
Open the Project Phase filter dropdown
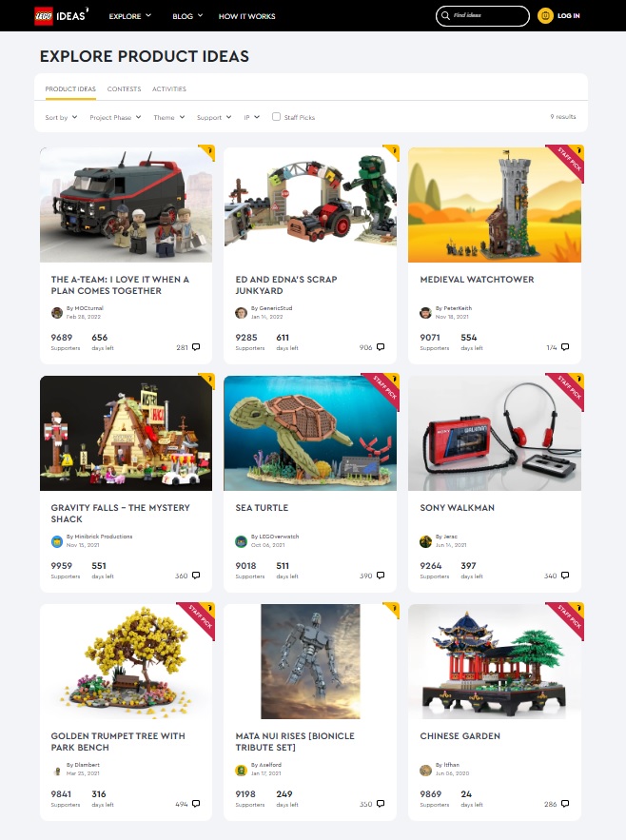(115, 117)
